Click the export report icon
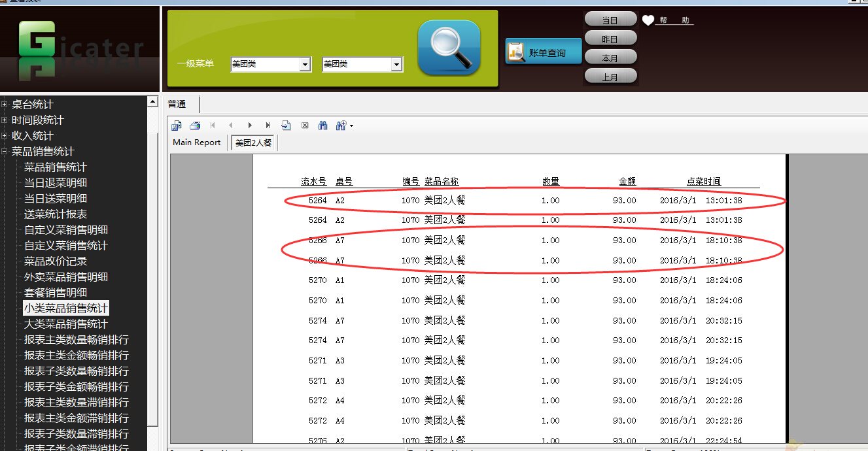Viewport: 868px width, 451px height. 177,125
